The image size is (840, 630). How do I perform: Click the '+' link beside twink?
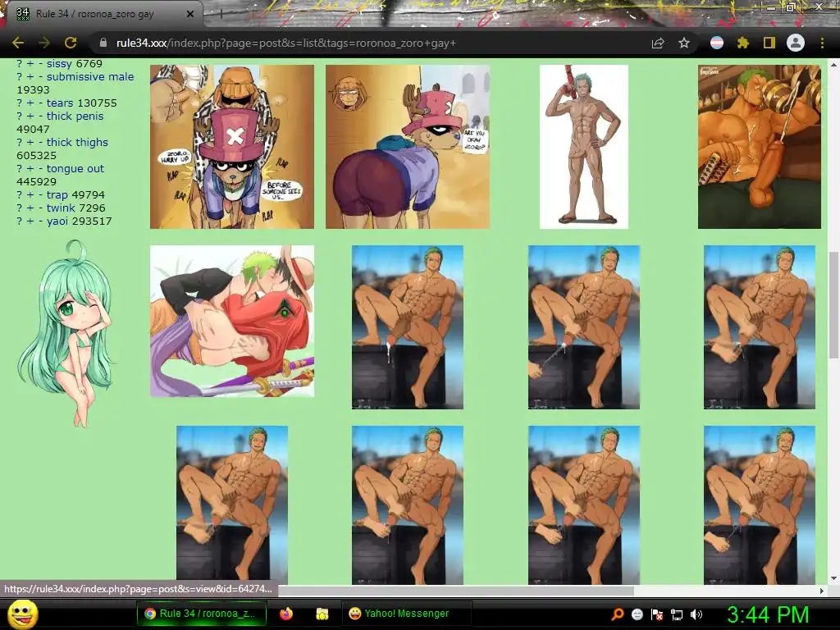point(30,208)
